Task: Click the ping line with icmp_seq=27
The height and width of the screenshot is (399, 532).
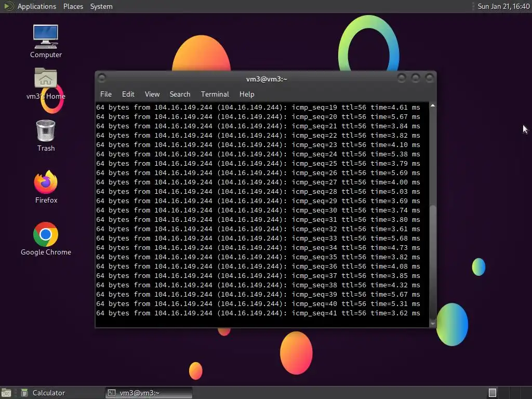Action: click(258, 182)
